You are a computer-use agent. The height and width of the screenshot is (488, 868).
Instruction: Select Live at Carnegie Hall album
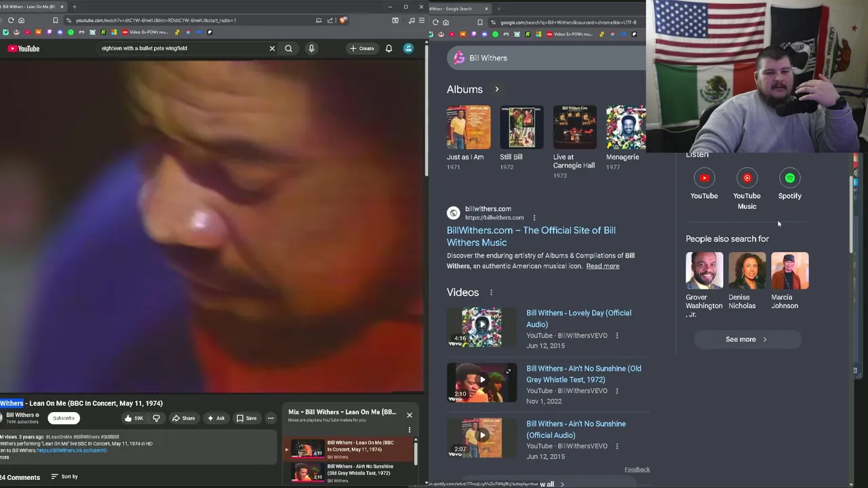tap(574, 127)
